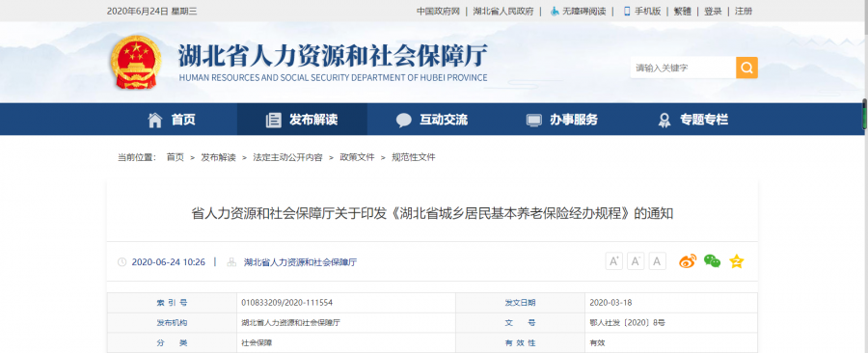Toggle 繁體 traditional Chinese display
The image size is (868, 353).
click(682, 11)
